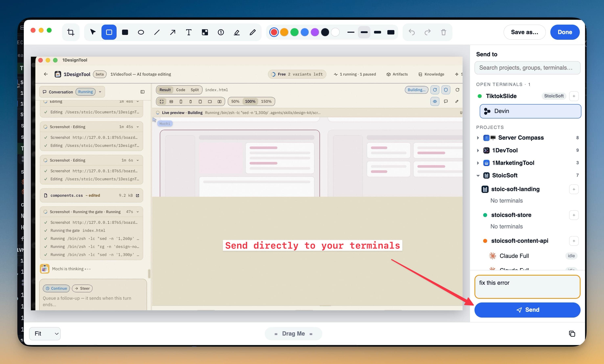
Task: Select the outlined rectangle tool
Action: point(109,32)
